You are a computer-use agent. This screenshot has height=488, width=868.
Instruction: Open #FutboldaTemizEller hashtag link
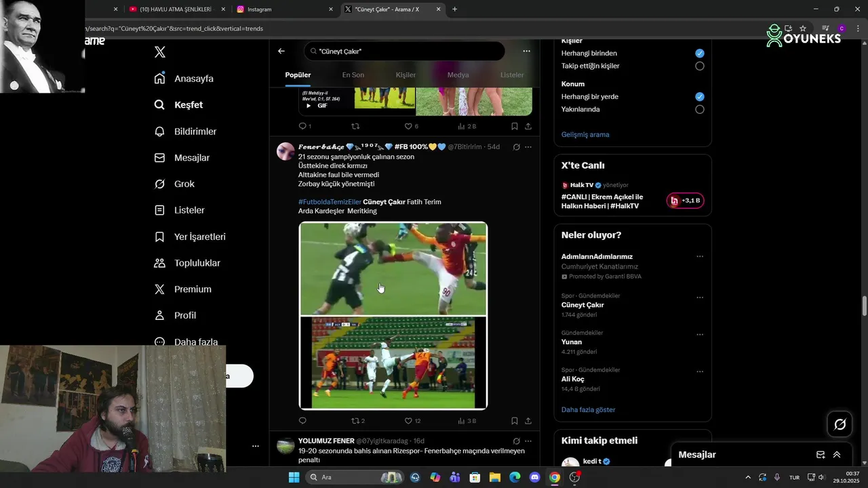tap(330, 202)
